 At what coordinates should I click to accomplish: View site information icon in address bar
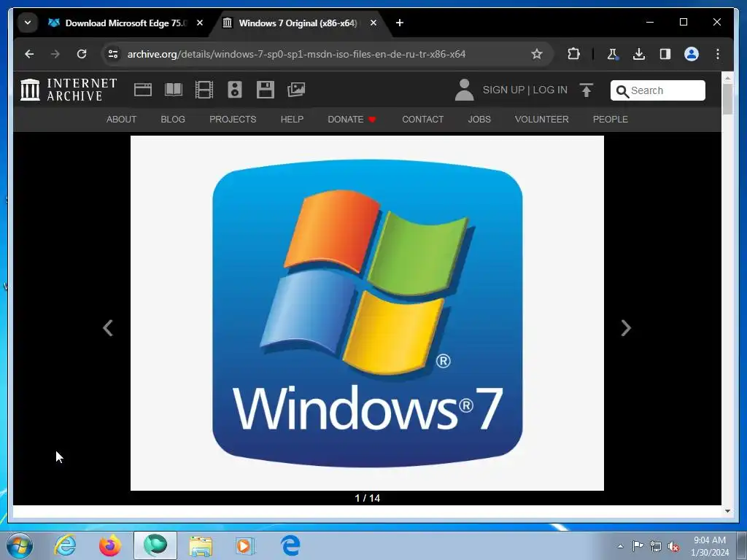tap(113, 54)
